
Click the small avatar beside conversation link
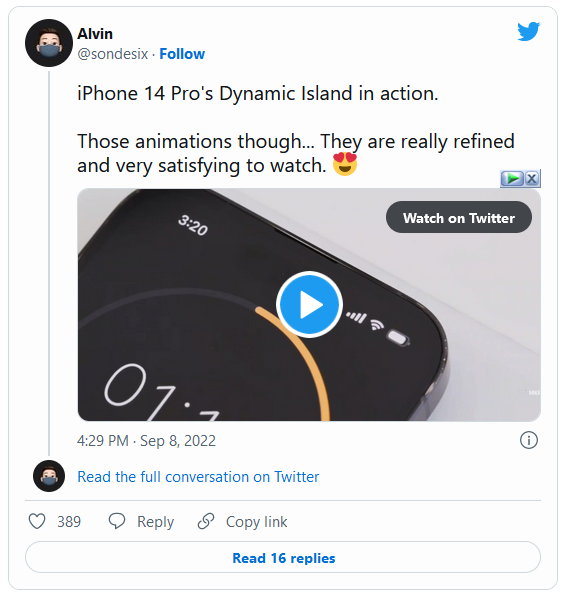[x=49, y=476]
